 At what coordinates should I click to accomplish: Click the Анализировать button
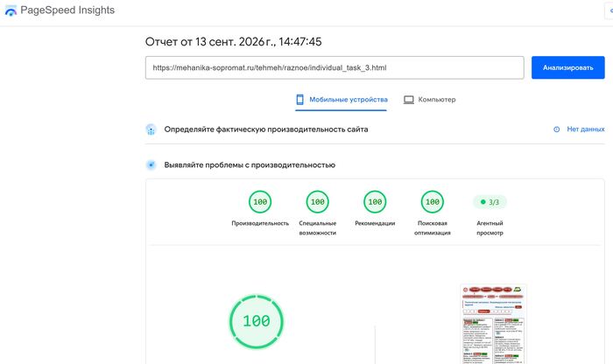[568, 67]
